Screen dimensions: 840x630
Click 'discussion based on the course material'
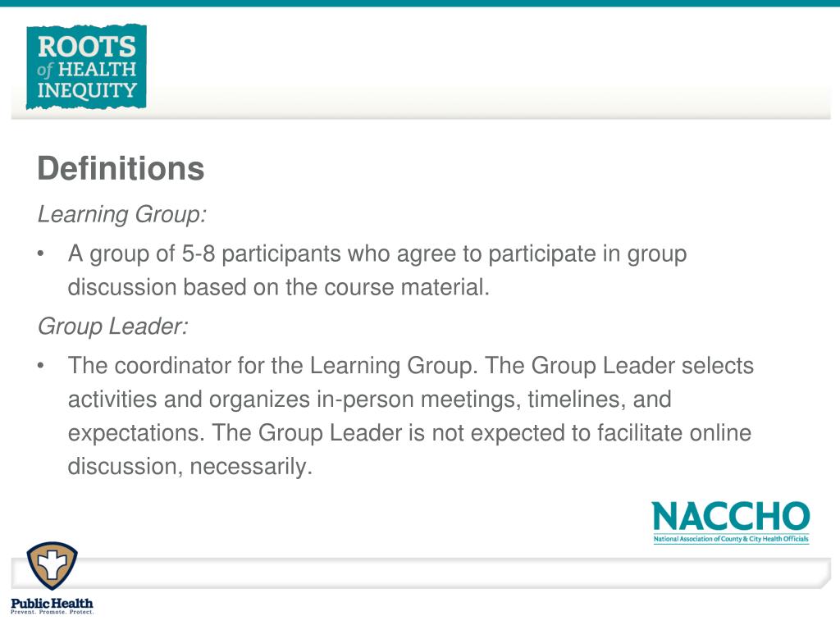point(279,287)
